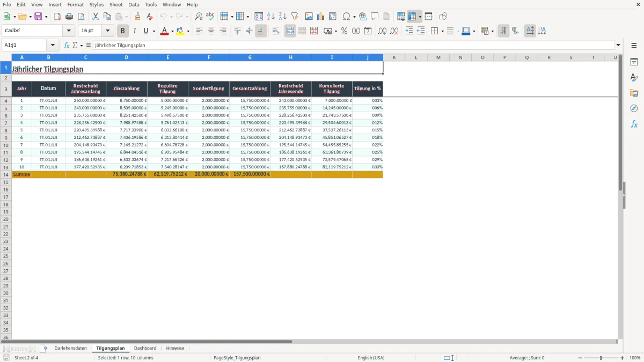The width and height of the screenshot is (644, 362).
Task: Open background color dropdown arrow
Action: pos(188,31)
